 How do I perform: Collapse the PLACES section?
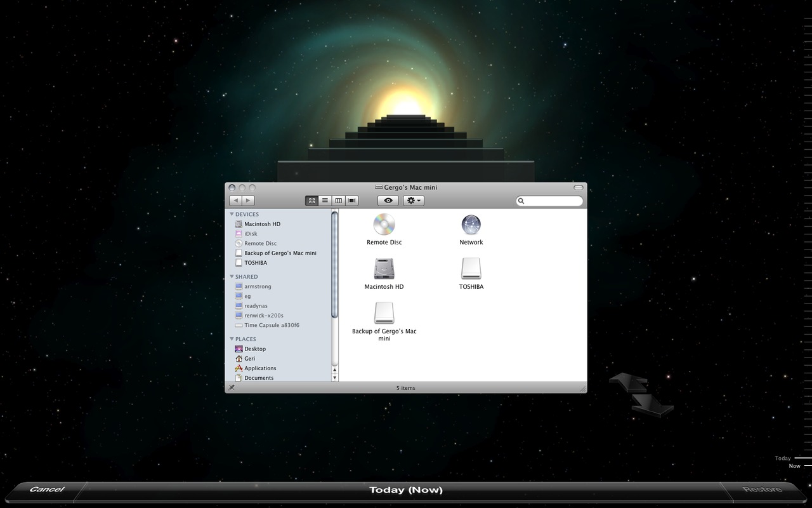(x=232, y=338)
